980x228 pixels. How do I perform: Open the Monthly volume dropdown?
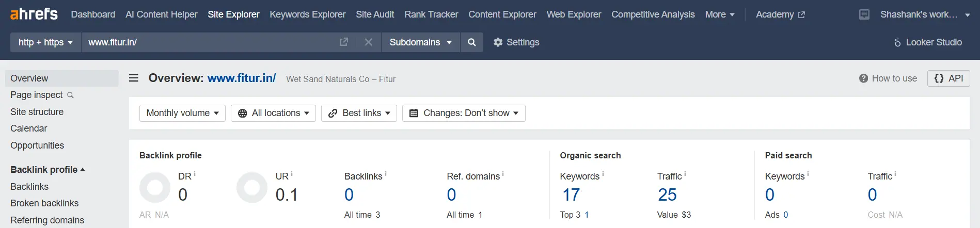coord(182,113)
